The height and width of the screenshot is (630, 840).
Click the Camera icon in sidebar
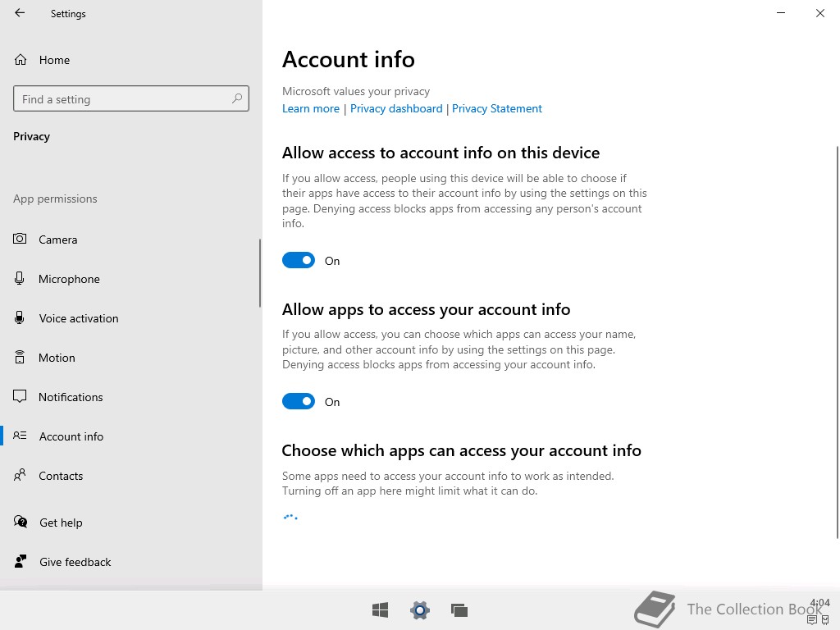point(20,239)
